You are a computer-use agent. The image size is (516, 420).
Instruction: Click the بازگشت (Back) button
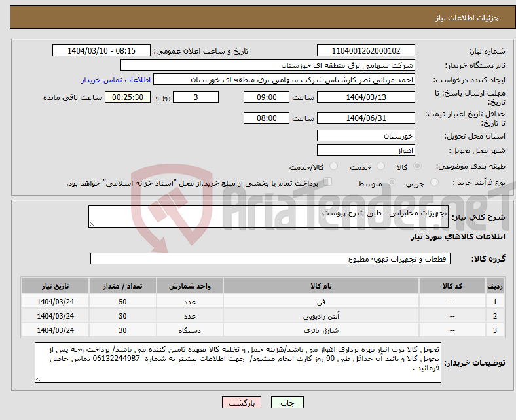coord(242,402)
